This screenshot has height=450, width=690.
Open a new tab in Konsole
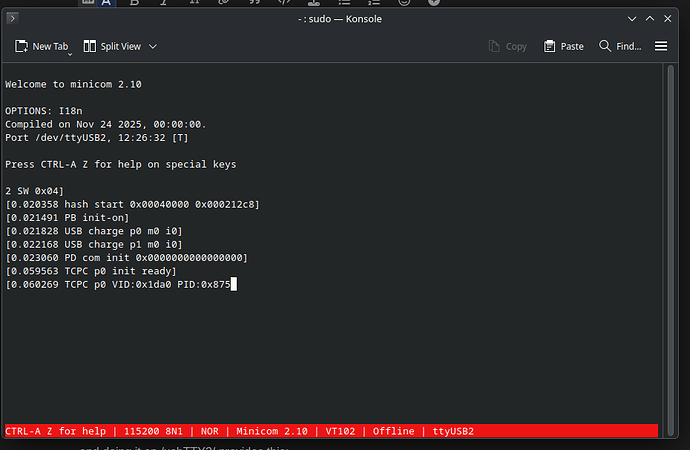(41, 46)
